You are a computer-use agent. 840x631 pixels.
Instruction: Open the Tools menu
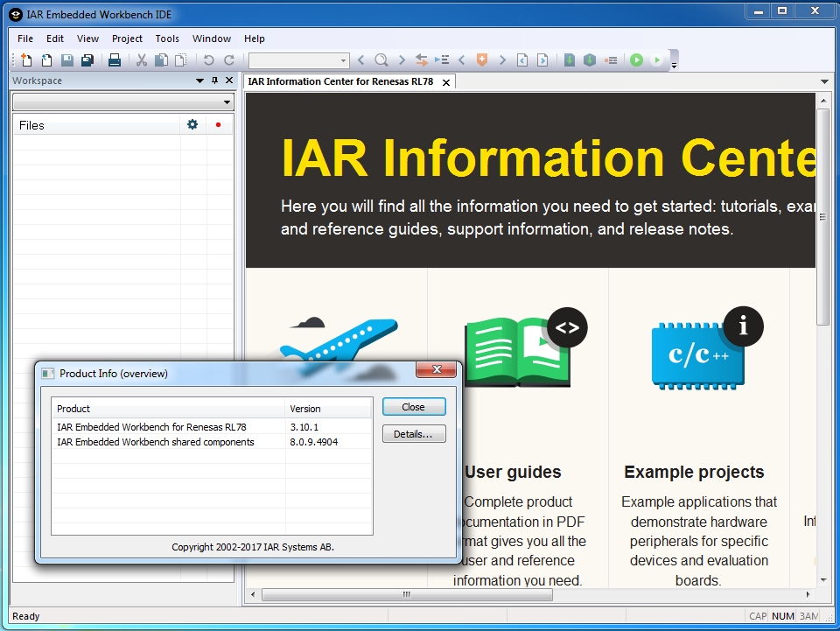[x=167, y=39]
